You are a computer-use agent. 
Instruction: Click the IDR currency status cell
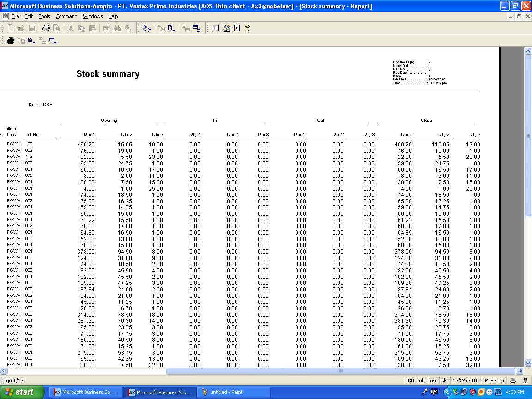click(410, 381)
